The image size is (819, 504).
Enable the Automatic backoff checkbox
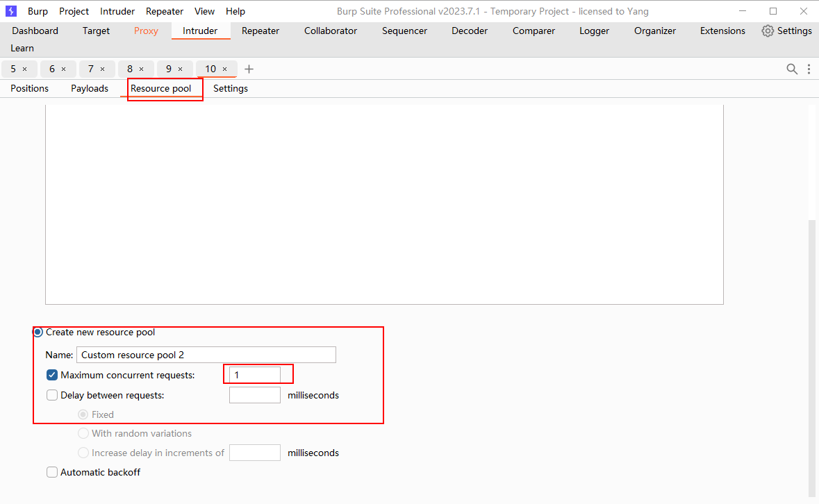(52, 472)
